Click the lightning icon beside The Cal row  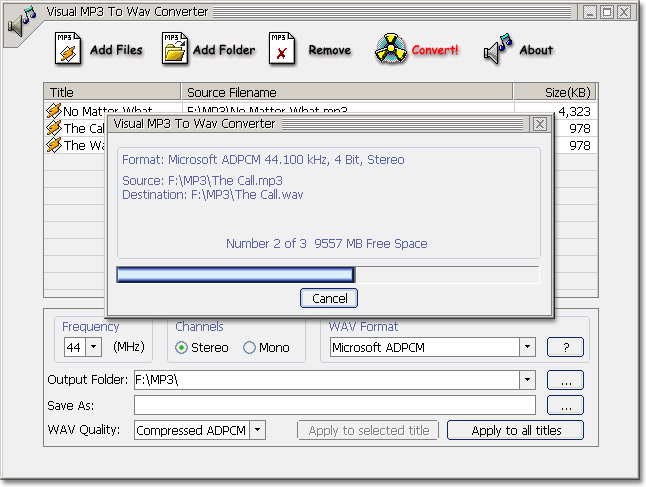[54, 128]
